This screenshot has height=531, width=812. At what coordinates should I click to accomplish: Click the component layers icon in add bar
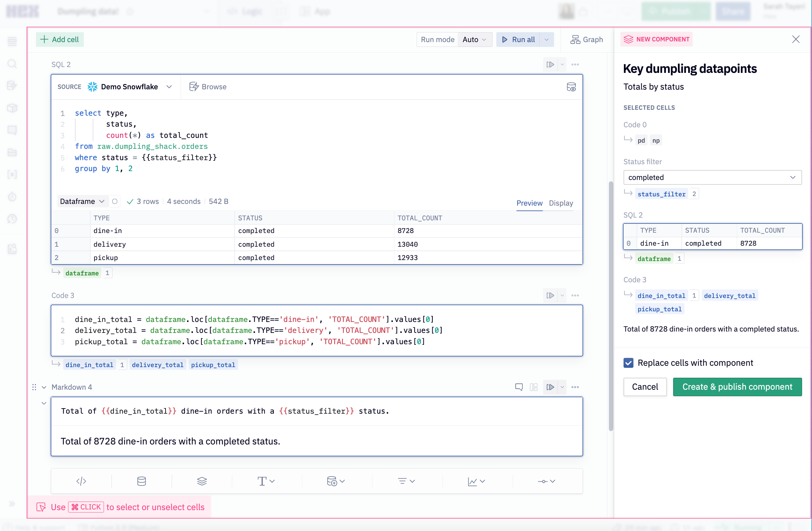point(202,481)
